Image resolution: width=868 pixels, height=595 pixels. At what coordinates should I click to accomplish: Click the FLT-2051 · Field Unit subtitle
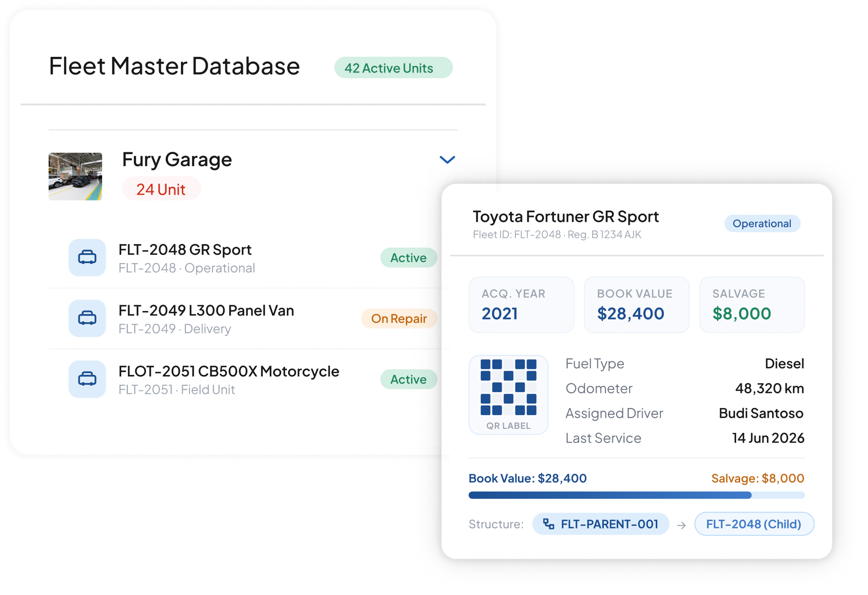(x=177, y=389)
